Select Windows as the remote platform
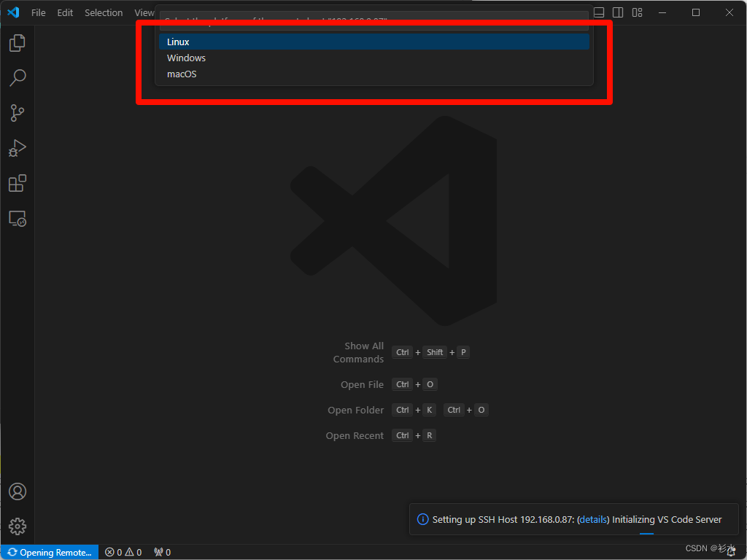Viewport: 747px width, 560px height. pyautogui.click(x=374, y=58)
